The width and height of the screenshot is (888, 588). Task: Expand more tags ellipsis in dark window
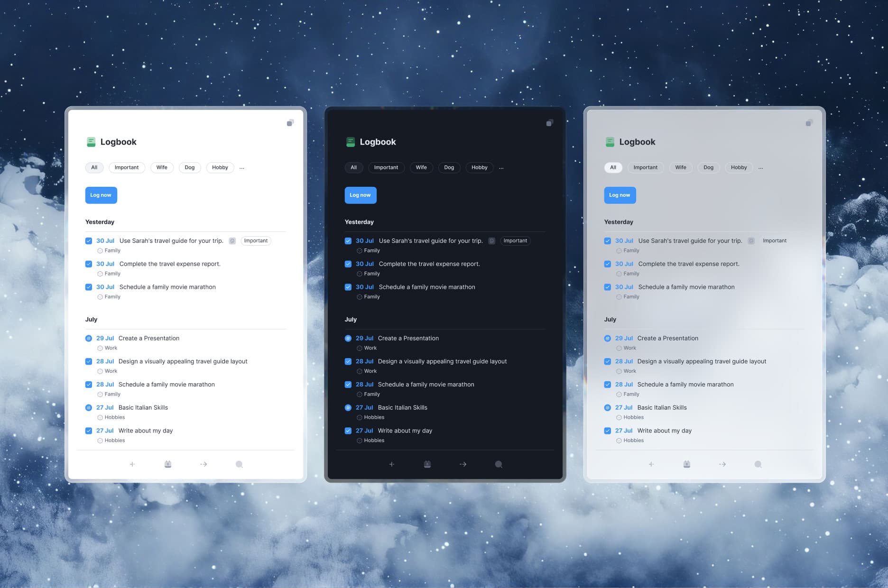pos(501,168)
